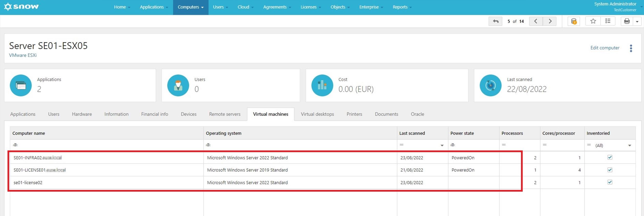Print the page with printer icon

(627, 21)
